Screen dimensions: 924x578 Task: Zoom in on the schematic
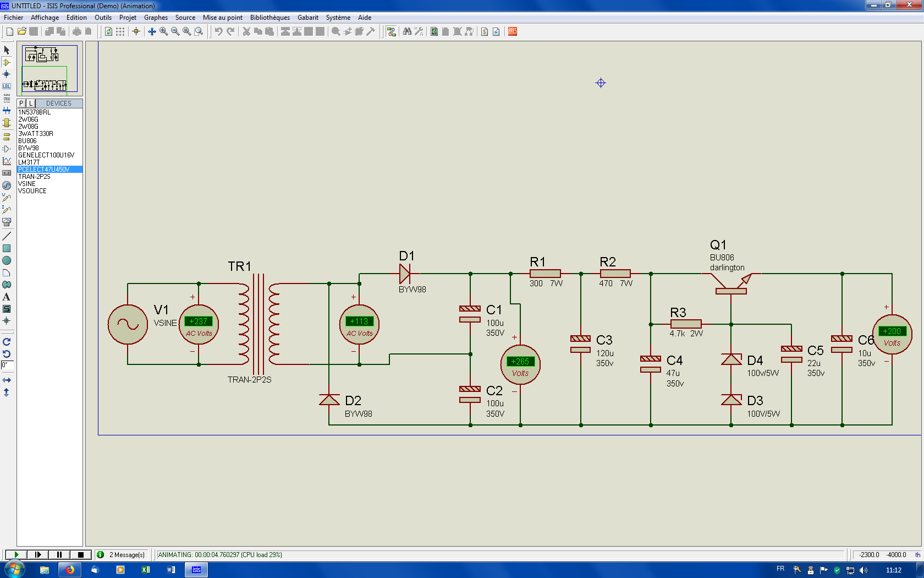(x=163, y=31)
